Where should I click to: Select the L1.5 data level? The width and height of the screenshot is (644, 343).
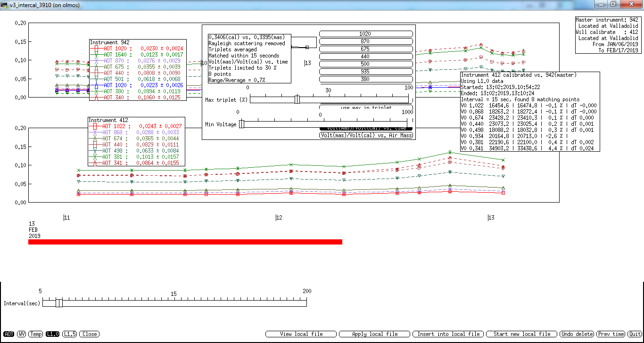pos(70,334)
